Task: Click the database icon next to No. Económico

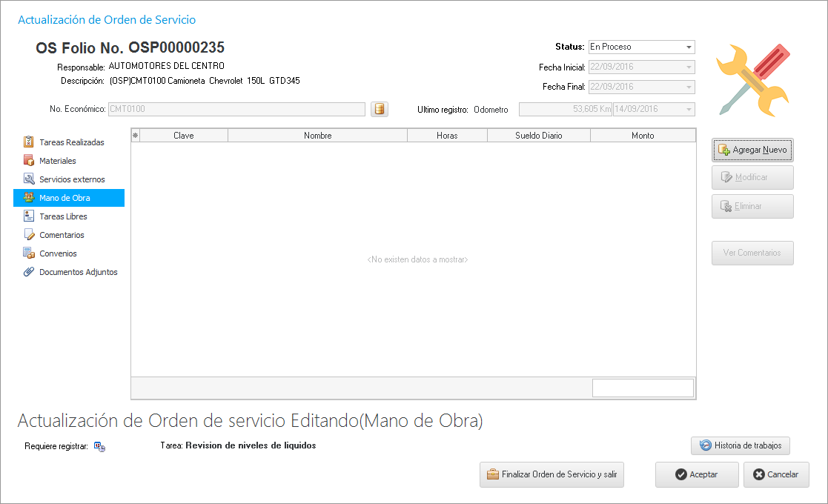Action: [x=379, y=110]
